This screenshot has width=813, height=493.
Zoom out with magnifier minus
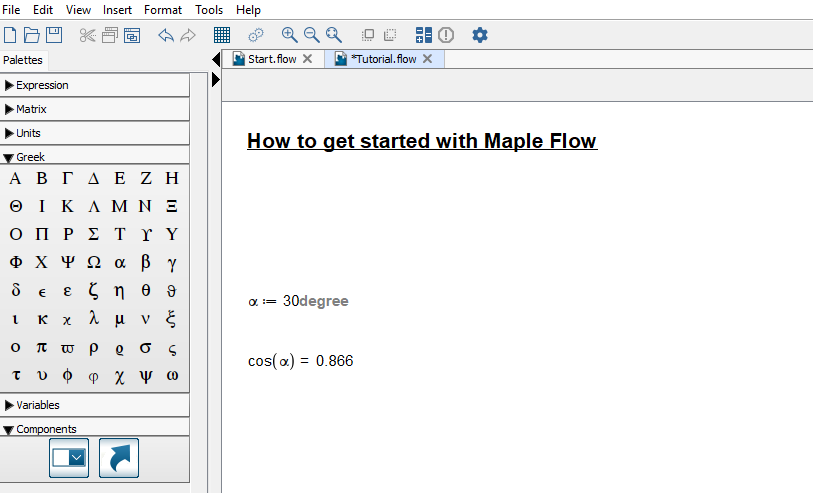click(312, 35)
